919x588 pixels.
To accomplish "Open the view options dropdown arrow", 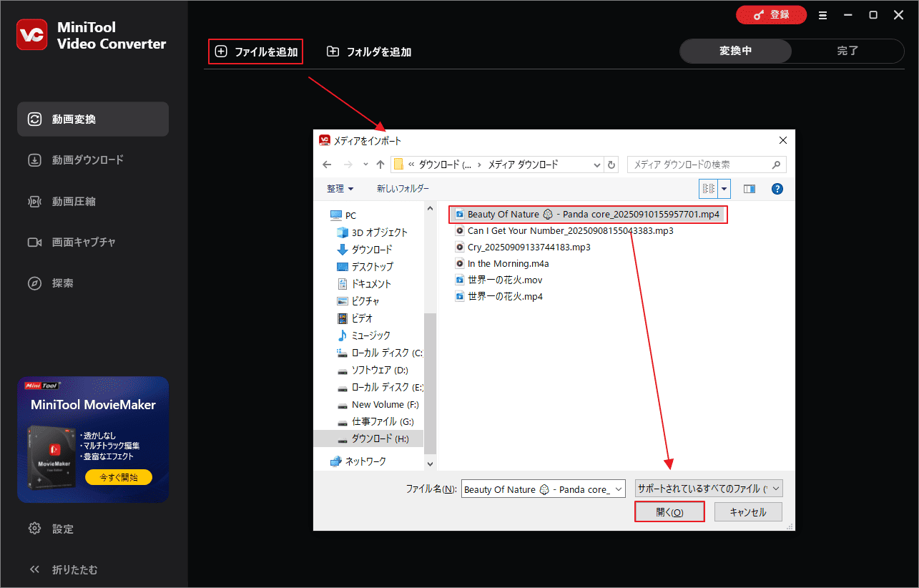I will pyautogui.click(x=724, y=189).
